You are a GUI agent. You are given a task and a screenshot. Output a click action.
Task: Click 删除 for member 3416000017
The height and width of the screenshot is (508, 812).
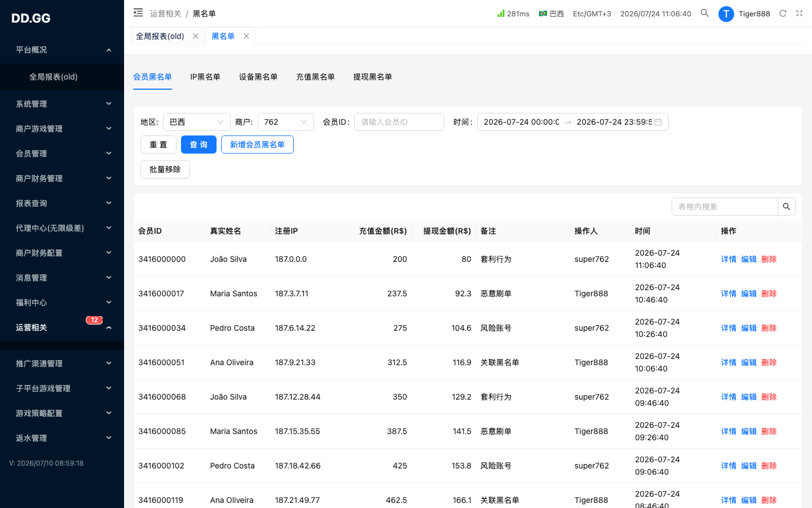769,294
